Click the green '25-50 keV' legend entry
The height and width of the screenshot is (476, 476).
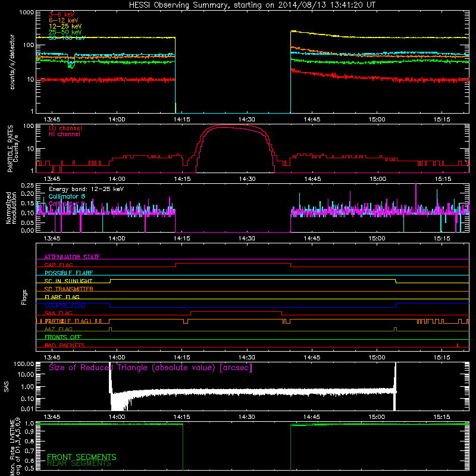pyautogui.click(x=65, y=32)
